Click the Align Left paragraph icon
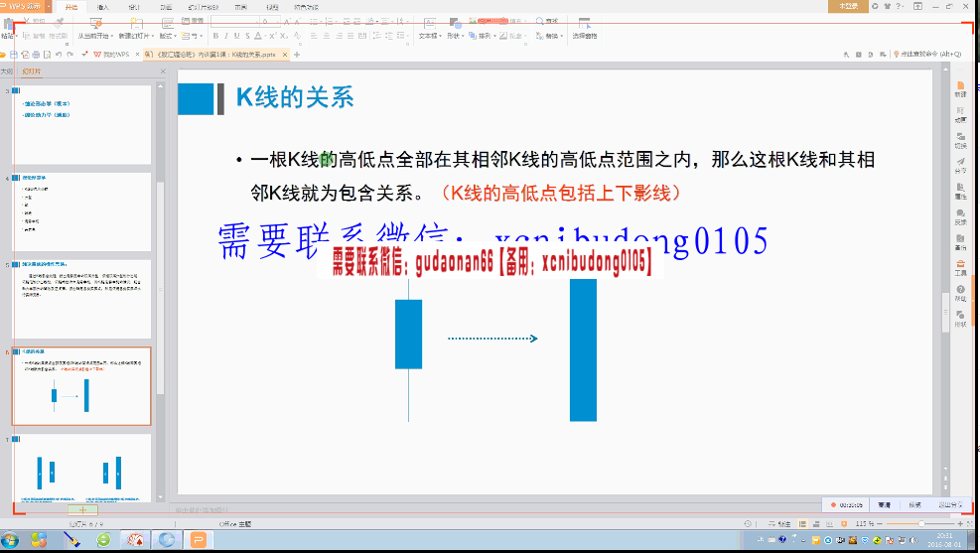 click(314, 37)
